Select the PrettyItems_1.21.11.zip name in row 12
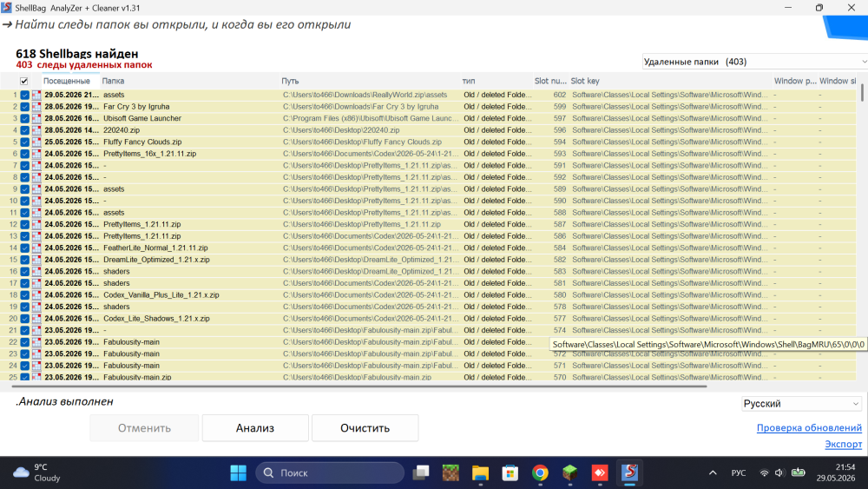 141,224
